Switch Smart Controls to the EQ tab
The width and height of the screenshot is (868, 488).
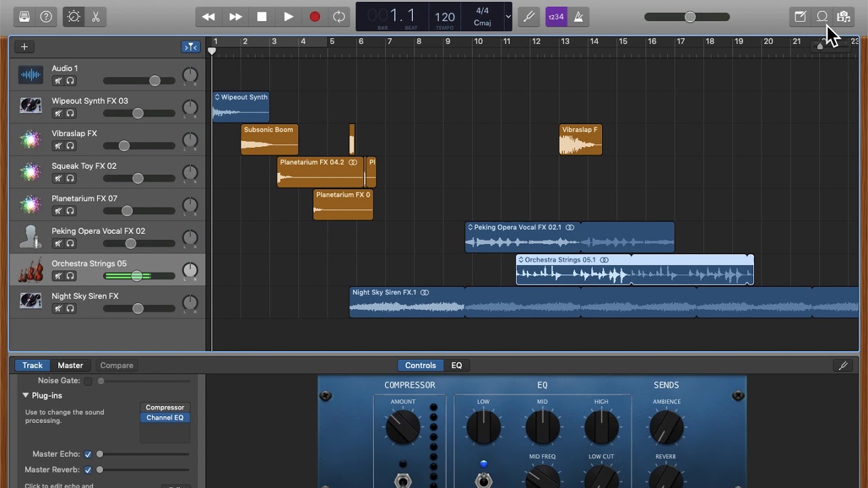point(457,365)
